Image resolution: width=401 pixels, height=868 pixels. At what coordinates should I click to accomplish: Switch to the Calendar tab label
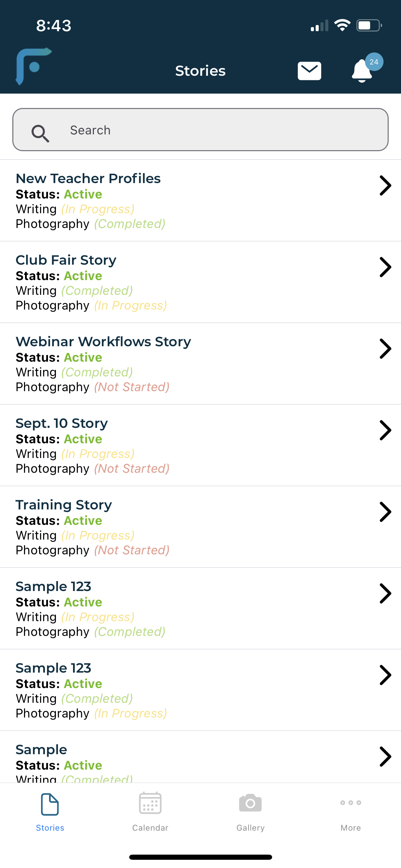(x=150, y=828)
